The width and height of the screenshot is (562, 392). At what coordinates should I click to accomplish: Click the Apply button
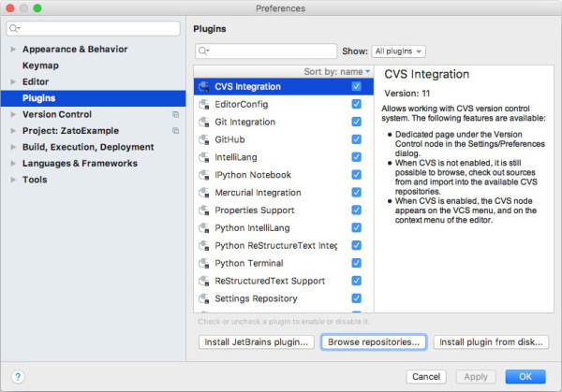click(476, 377)
